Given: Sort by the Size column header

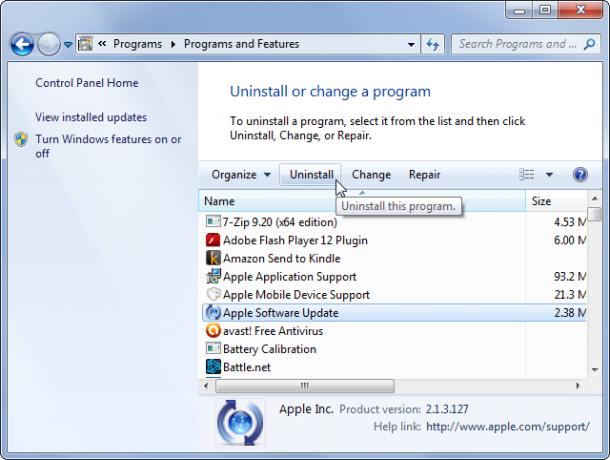Looking at the screenshot, I should point(556,201).
